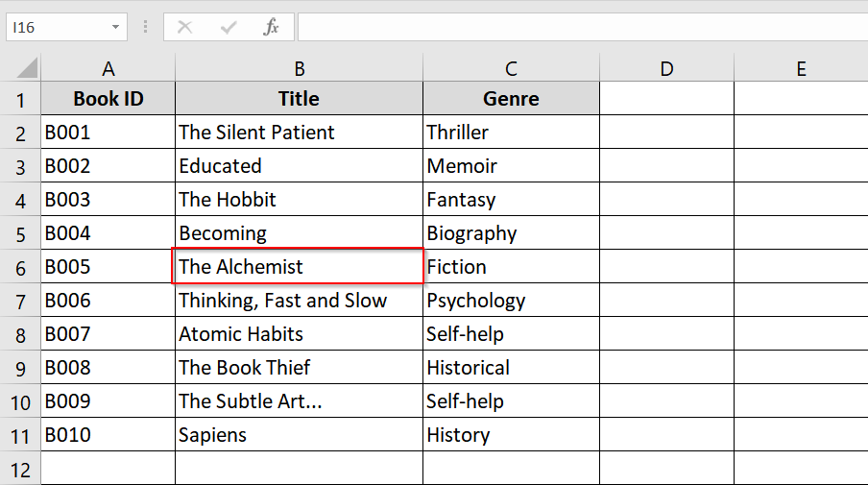The width and height of the screenshot is (868, 485).
Task: Select column E header
Action: click(801, 68)
